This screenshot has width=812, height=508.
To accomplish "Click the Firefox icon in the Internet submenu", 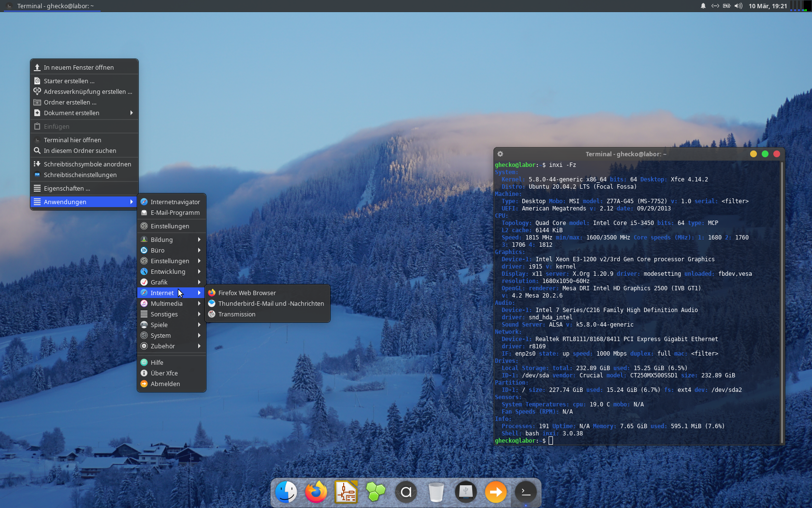I will pos(212,293).
